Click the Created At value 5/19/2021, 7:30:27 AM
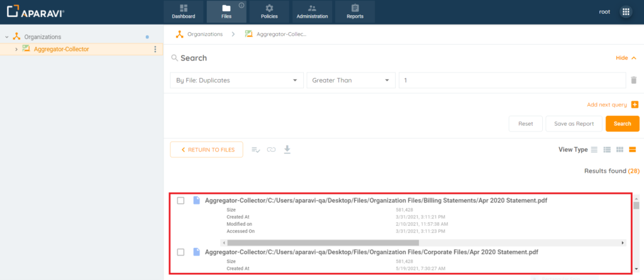 click(x=421, y=269)
